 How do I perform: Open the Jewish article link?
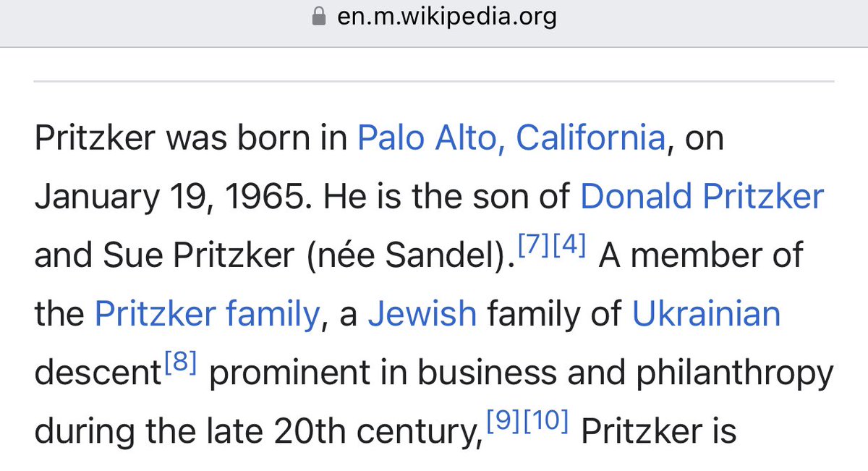click(422, 315)
